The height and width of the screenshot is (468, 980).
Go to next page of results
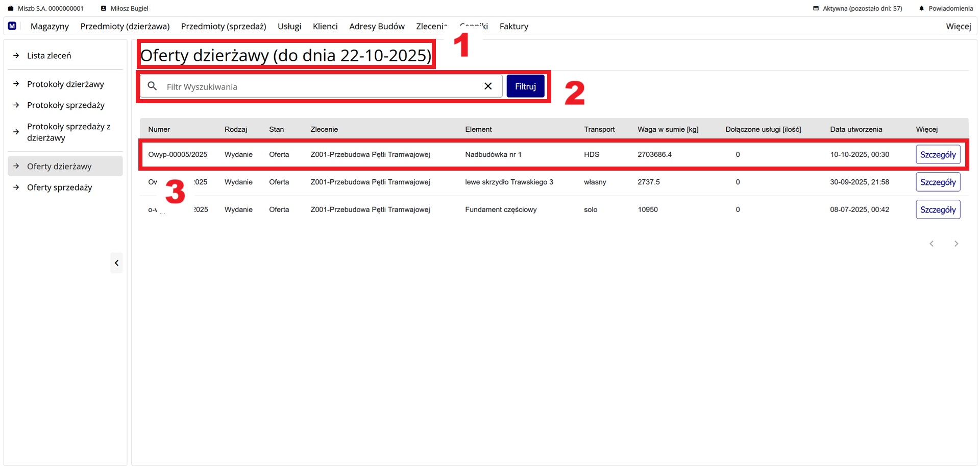pyautogui.click(x=956, y=244)
